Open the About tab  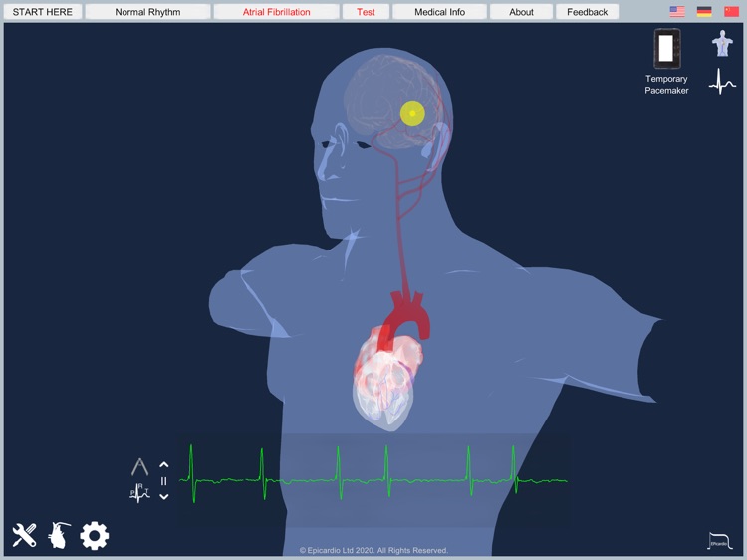tap(521, 12)
